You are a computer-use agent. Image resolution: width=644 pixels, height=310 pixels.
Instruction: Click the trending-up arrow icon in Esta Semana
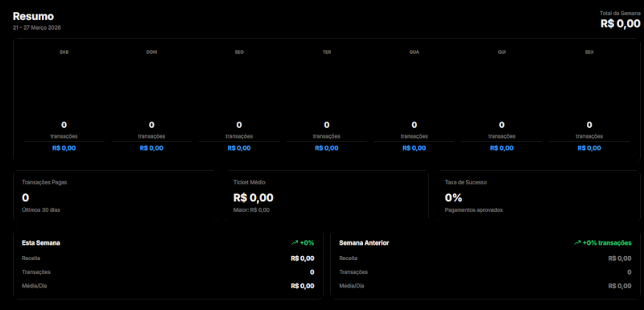pyautogui.click(x=294, y=243)
